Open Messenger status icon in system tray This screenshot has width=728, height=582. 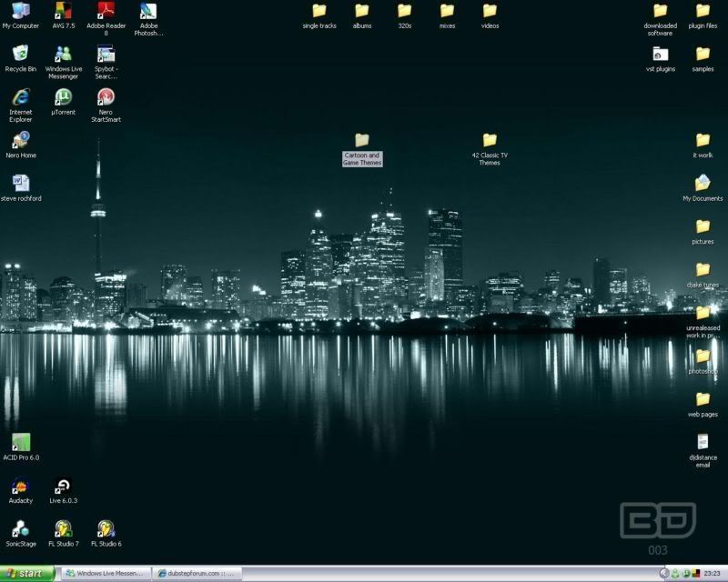click(675, 573)
